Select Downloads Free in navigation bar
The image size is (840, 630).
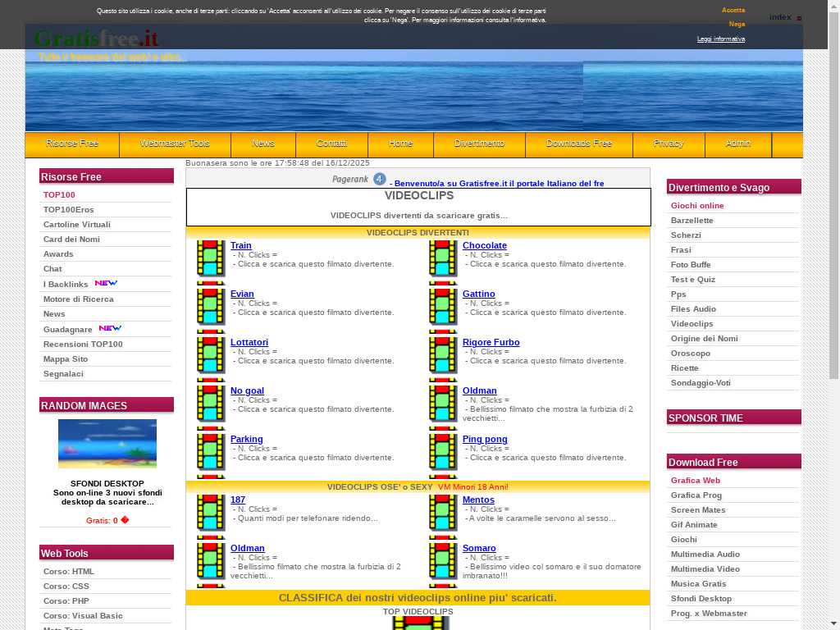[x=578, y=144]
